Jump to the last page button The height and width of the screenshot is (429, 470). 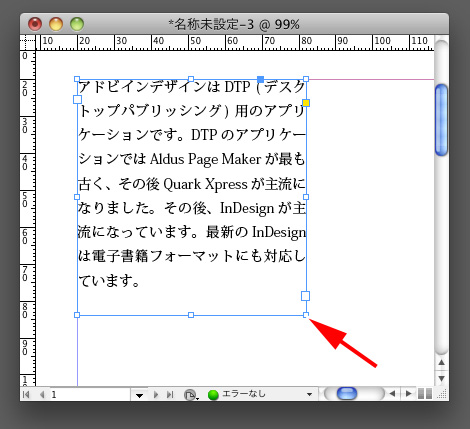pos(170,395)
